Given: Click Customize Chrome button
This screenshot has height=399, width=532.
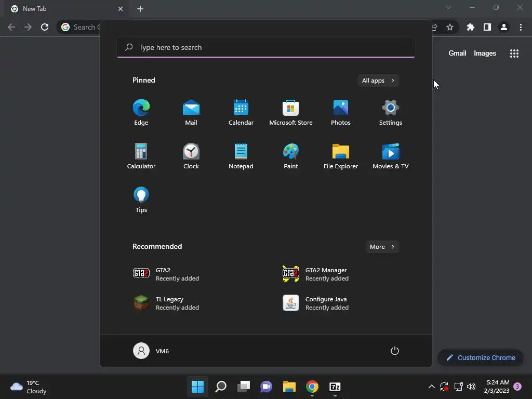Looking at the screenshot, I should point(481,357).
